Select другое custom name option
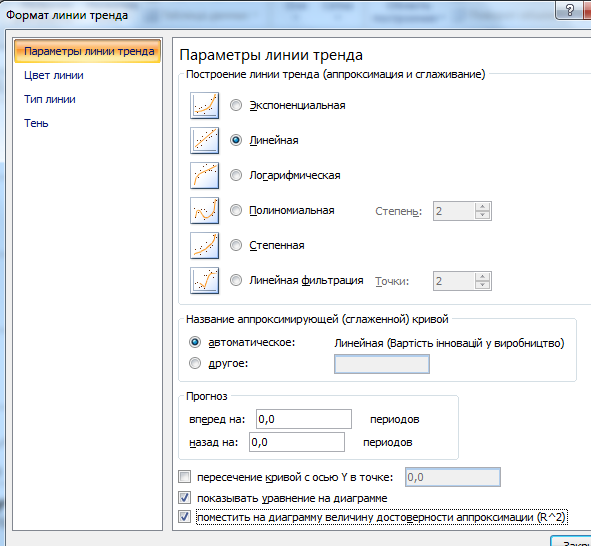This screenshot has width=591, height=546. 195,363
